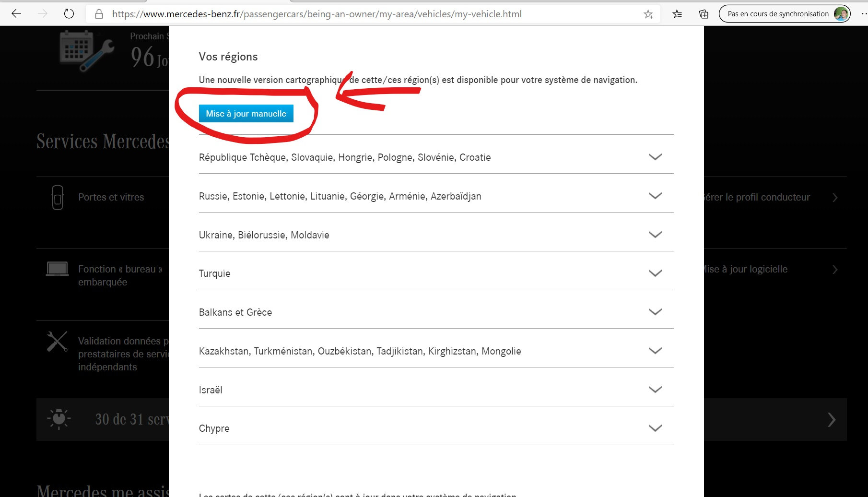Image resolution: width=868 pixels, height=497 pixels.
Task: Expand the Turquie region chevron
Action: tap(655, 273)
